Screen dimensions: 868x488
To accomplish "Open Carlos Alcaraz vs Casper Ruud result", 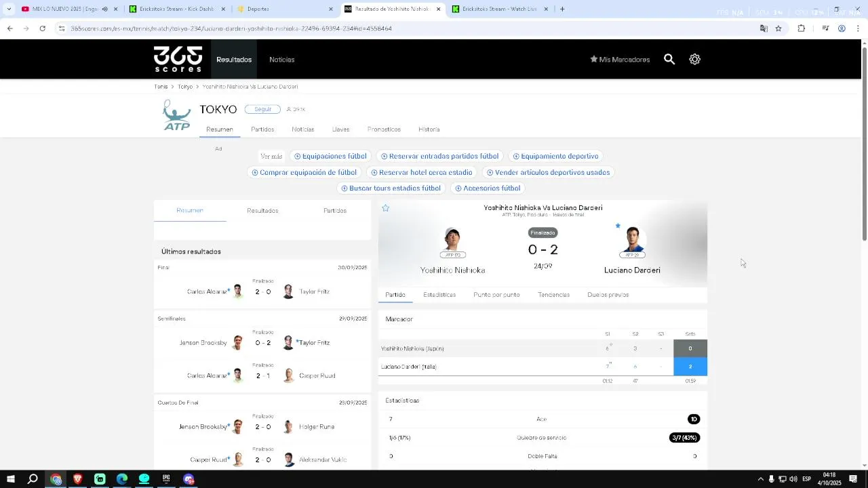I will pos(262,375).
